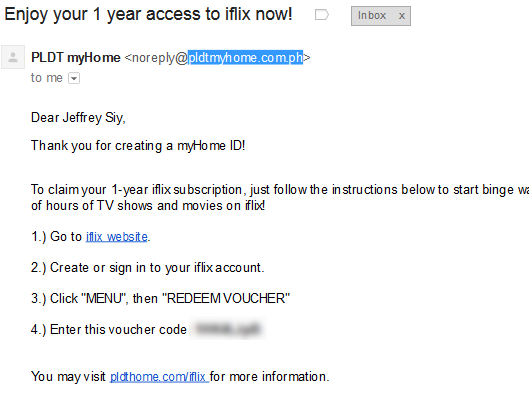Click the "noreply@" part of the sender address
Image resolution: width=529 pixels, height=394 pixels.
[x=159, y=58]
